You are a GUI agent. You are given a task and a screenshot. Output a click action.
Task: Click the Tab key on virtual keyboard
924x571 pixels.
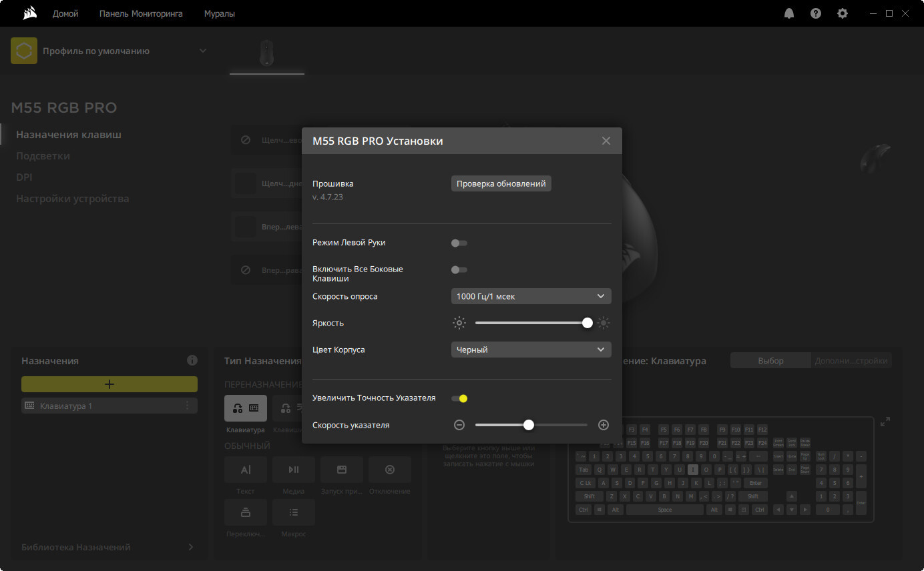point(584,470)
